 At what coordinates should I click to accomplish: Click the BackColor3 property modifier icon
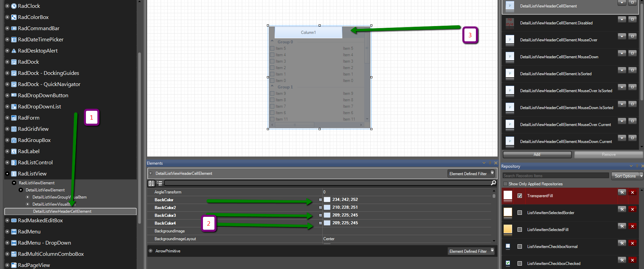[x=320, y=215]
